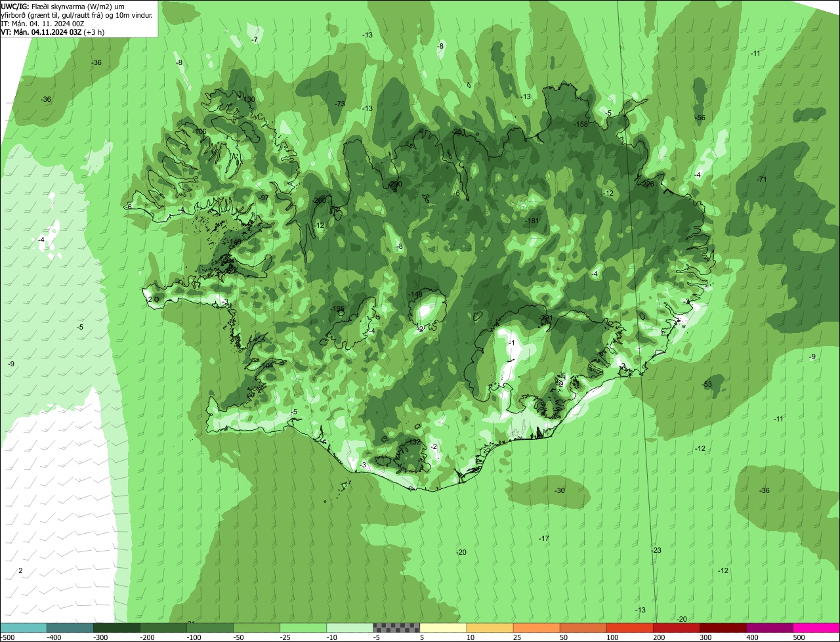Click the -56 value on the map
The height and width of the screenshot is (642, 840).
(x=700, y=118)
